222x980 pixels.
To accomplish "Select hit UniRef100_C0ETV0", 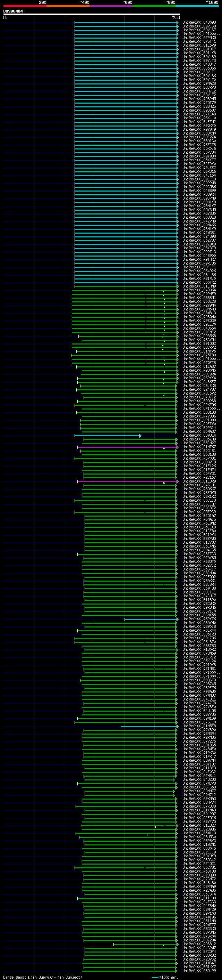I will pos(199,424).
